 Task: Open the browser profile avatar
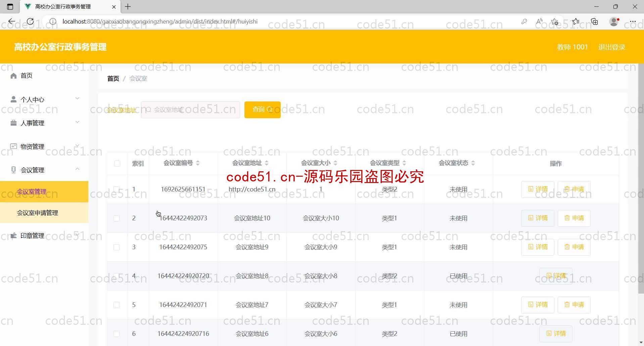614,21
